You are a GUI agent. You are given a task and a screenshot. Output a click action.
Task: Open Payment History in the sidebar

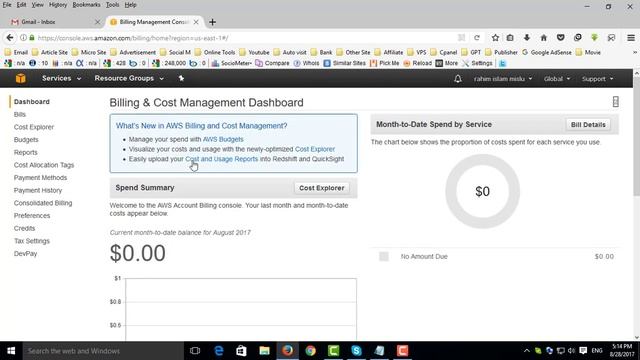[38, 190]
